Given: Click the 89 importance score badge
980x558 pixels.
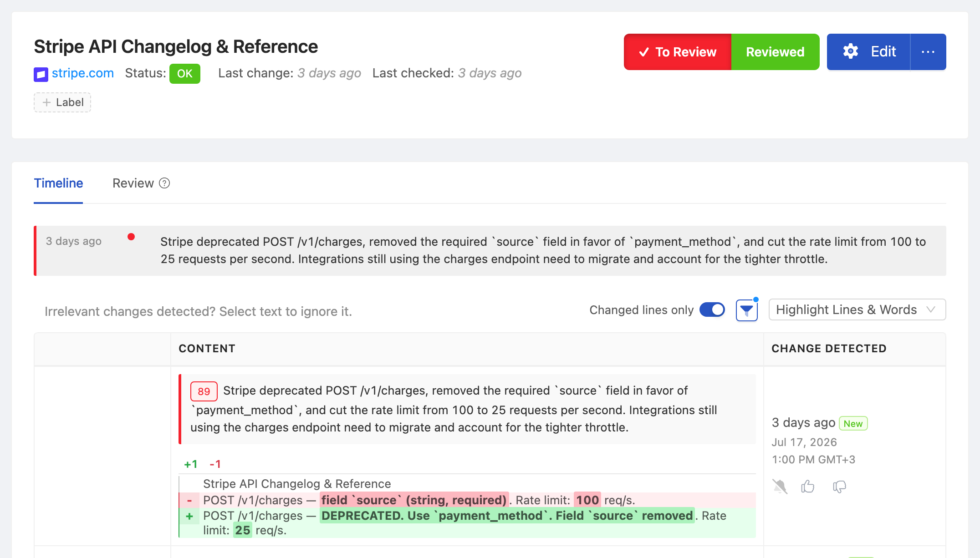Looking at the screenshot, I should (x=204, y=391).
